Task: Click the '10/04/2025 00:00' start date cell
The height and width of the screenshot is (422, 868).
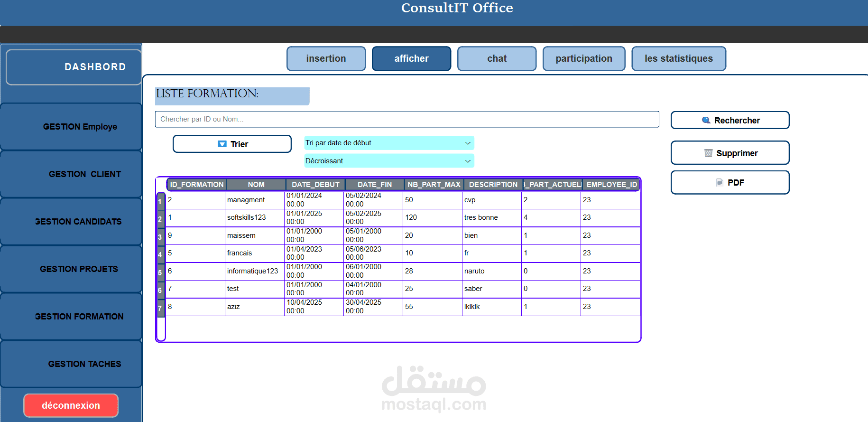Action: point(314,307)
